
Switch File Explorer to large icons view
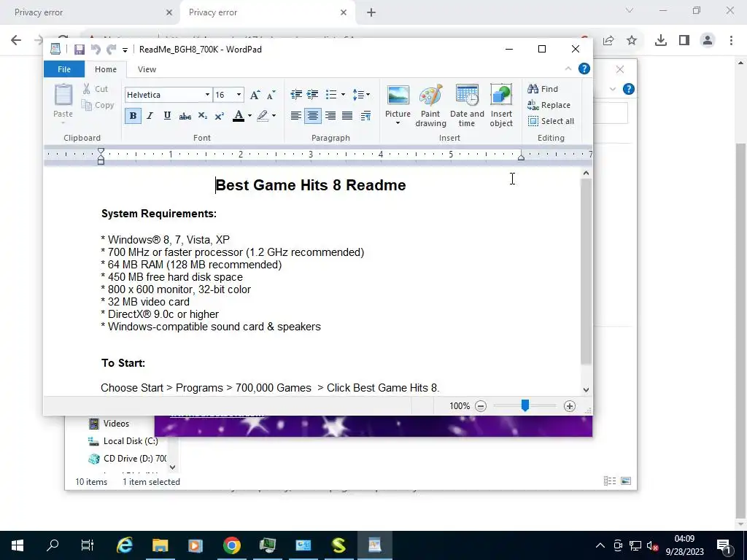tap(626, 481)
